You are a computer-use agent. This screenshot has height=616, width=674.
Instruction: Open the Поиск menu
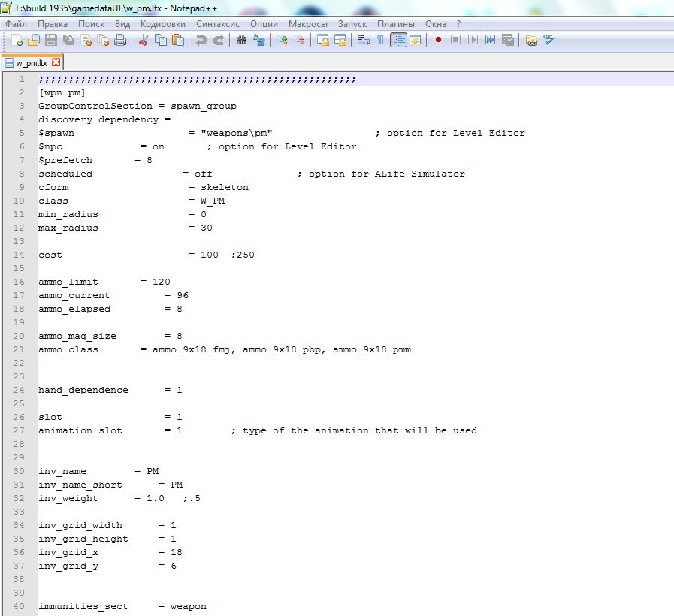(91, 24)
